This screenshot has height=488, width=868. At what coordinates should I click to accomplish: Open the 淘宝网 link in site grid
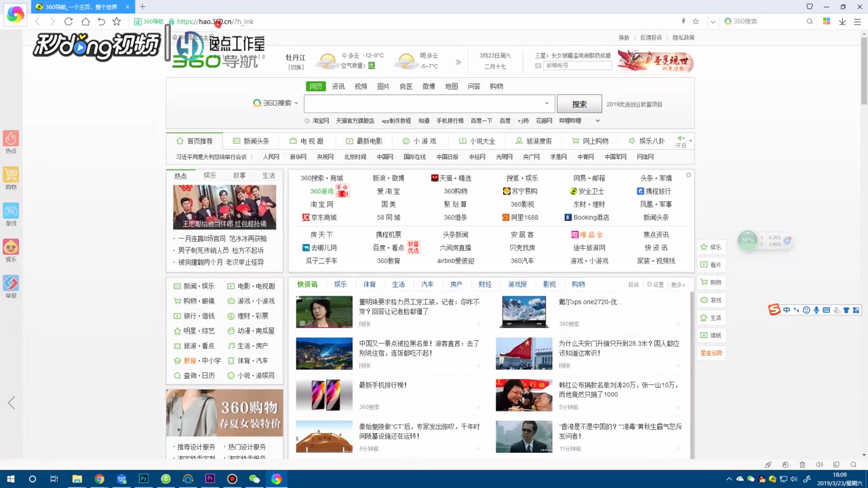pyautogui.click(x=322, y=204)
